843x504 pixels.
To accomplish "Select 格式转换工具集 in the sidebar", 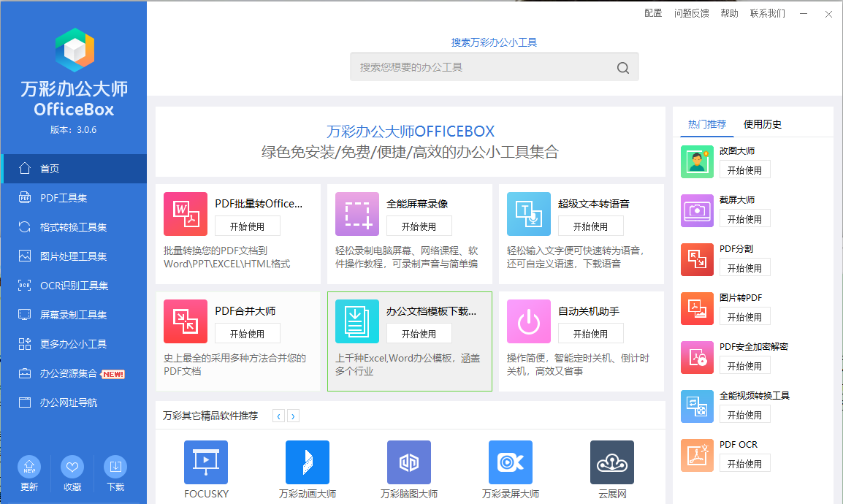I will [x=74, y=227].
